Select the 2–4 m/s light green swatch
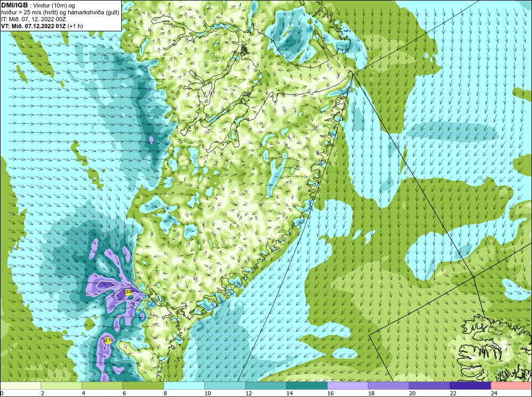532x397 pixels. [61, 386]
